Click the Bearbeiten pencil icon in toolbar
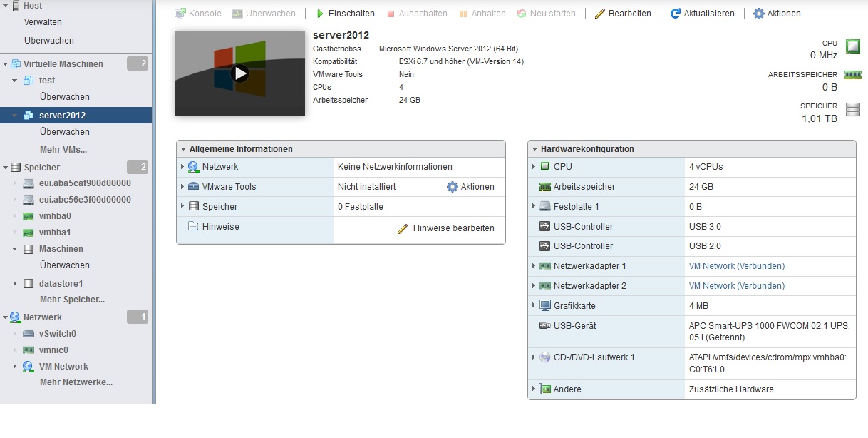This screenshot has width=868, height=438. tap(600, 14)
